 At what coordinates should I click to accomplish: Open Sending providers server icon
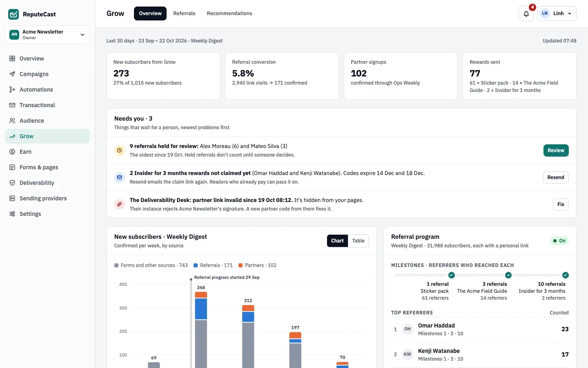click(12, 198)
